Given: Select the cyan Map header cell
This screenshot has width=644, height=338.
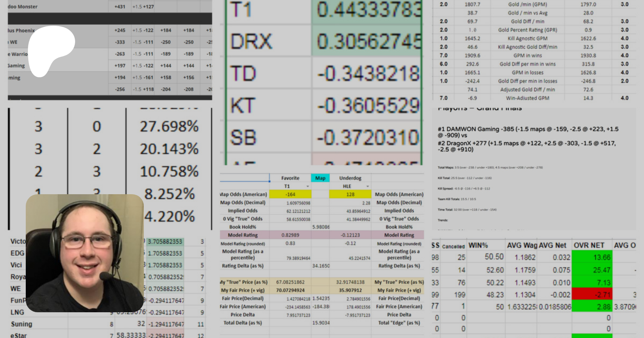Looking at the screenshot, I should pos(320,178).
